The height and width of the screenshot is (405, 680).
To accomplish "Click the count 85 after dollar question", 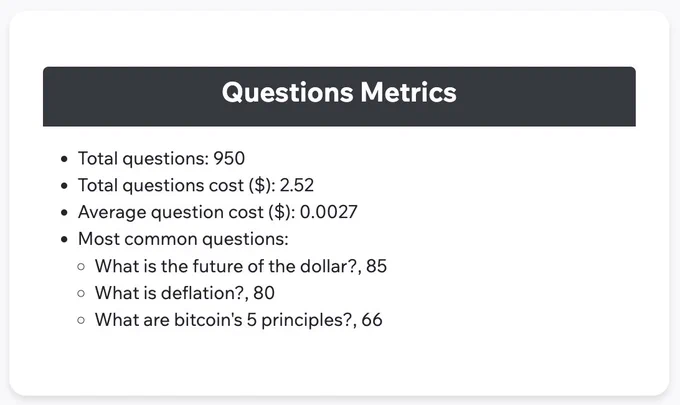I will click(x=376, y=266).
